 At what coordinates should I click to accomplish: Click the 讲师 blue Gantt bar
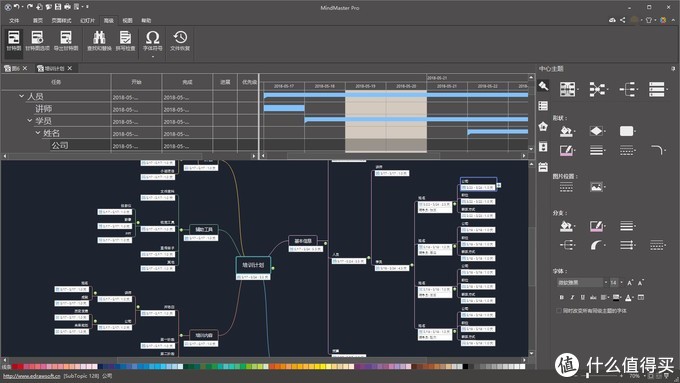pos(284,108)
